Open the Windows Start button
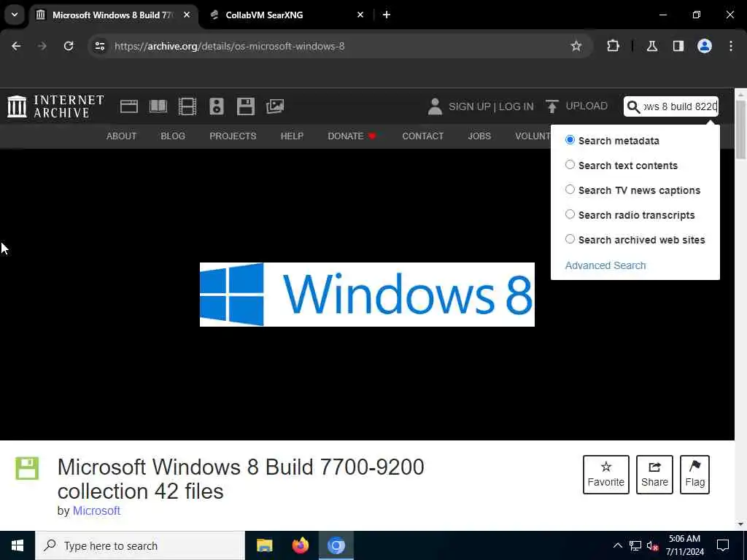 18,545
